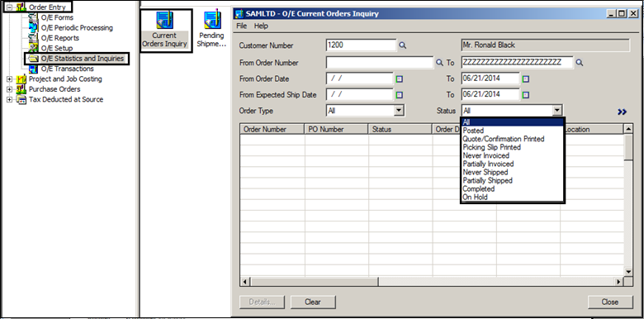This screenshot has width=644, height=319.
Task: Click the Order Number column header
Action: click(272, 129)
